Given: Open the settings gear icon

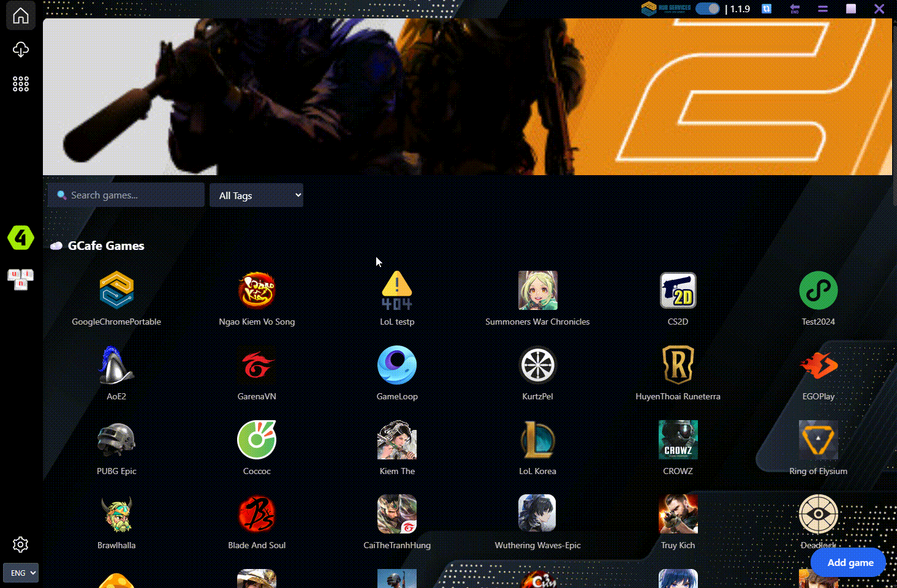Looking at the screenshot, I should (x=21, y=545).
